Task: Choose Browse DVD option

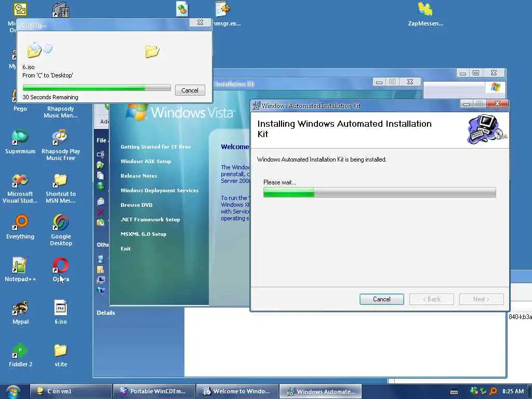Action: [137, 205]
